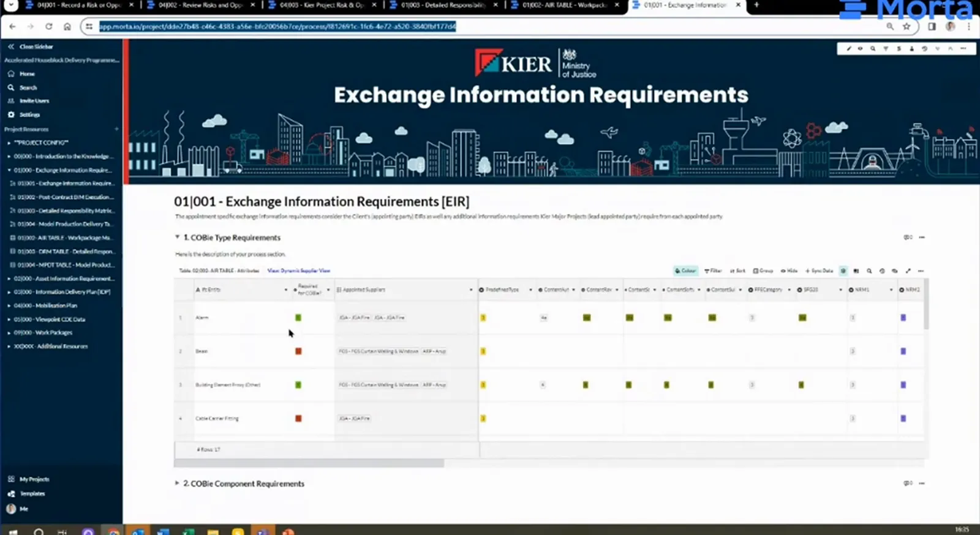The image size is (980, 535).
Task: Expand the 04|000 Mobilisation Plan folder
Action: click(9, 305)
